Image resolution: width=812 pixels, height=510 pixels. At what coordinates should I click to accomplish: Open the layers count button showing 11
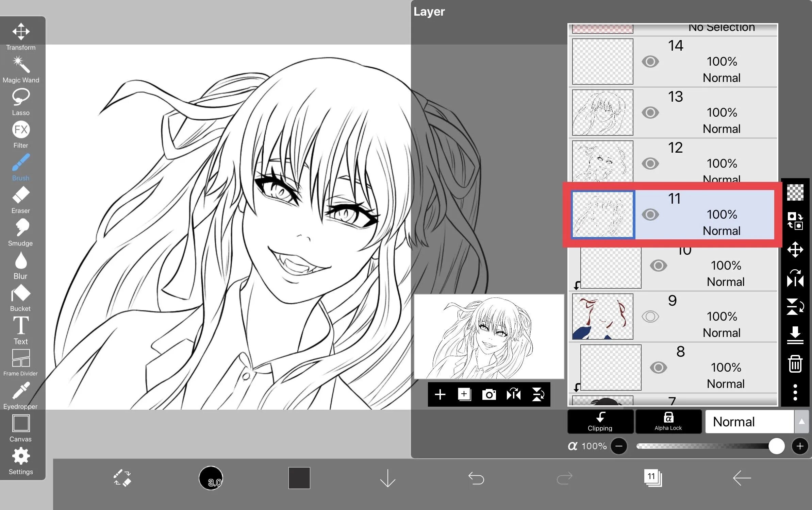(652, 477)
